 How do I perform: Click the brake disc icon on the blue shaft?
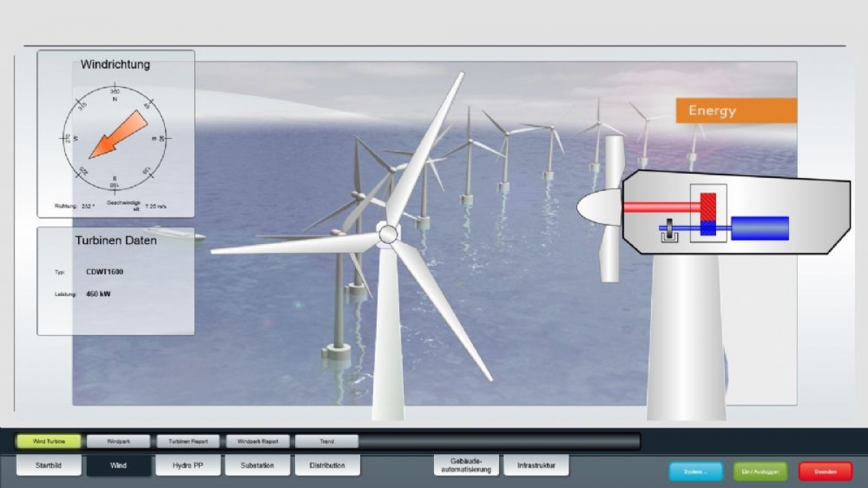pos(671,231)
